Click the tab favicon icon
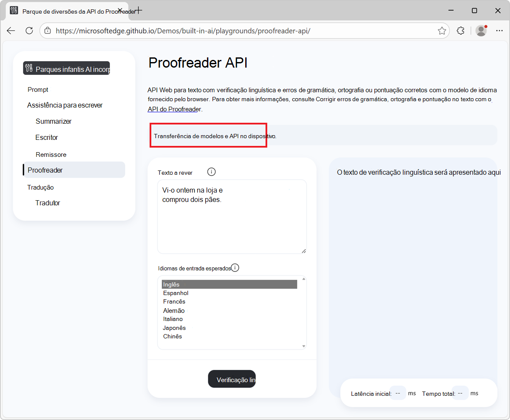This screenshot has height=420, width=510. [14, 11]
